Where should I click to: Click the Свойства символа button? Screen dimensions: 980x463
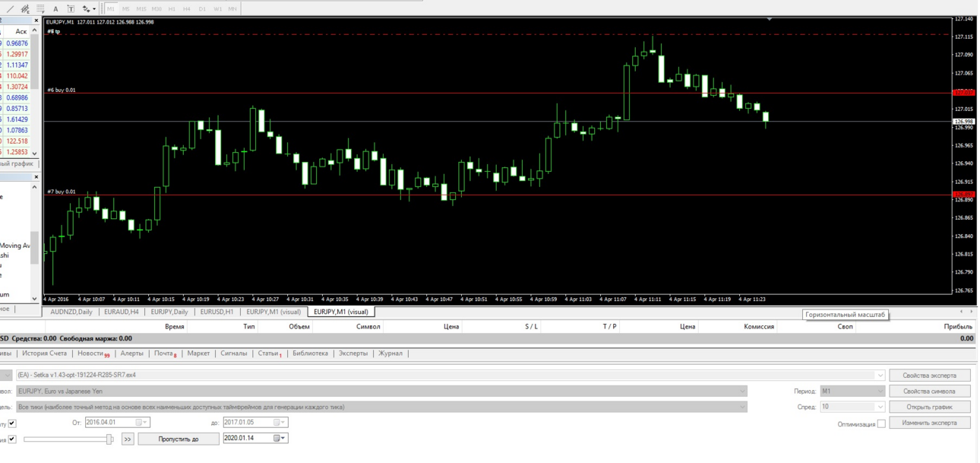tap(930, 391)
